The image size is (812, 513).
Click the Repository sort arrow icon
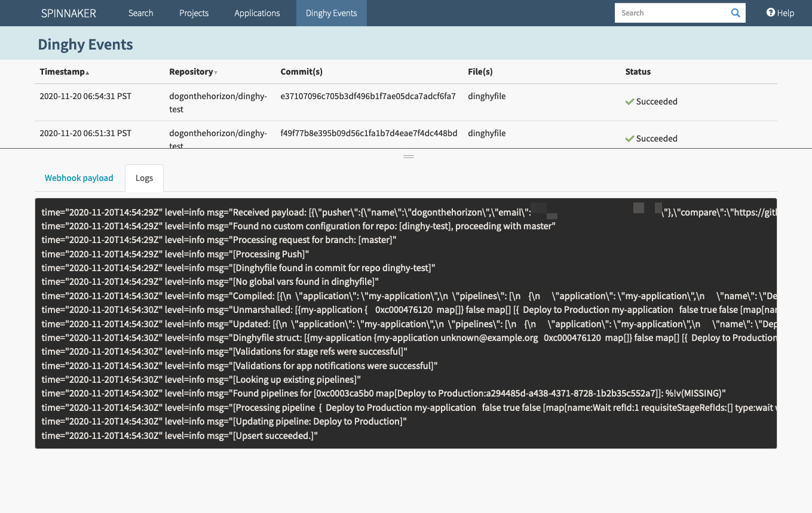216,73
